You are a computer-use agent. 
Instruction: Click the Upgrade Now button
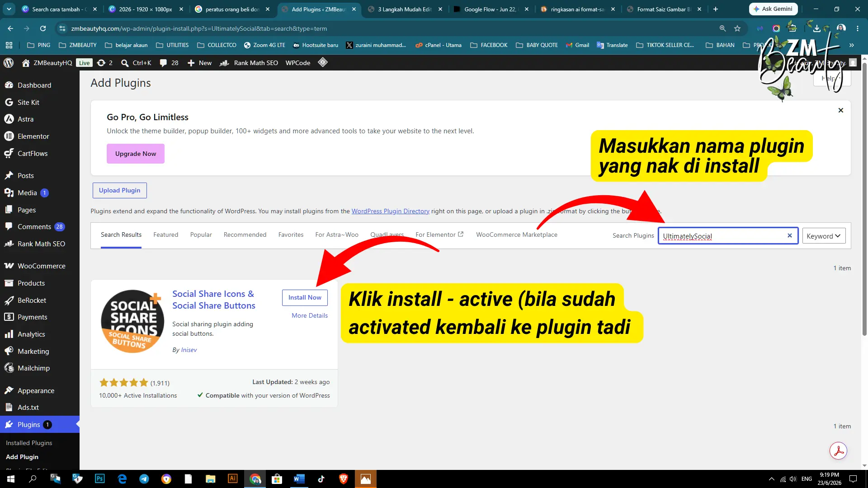point(136,154)
